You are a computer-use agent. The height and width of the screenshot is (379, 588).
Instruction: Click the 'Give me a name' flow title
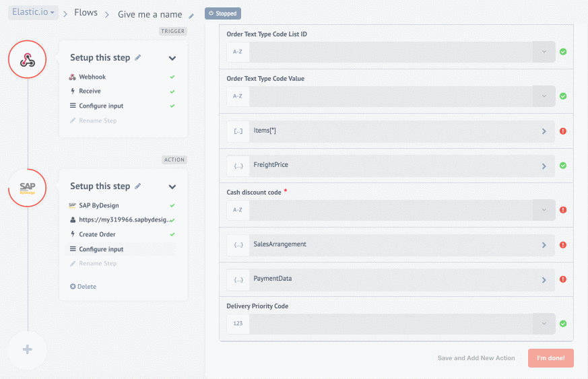click(x=150, y=15)
